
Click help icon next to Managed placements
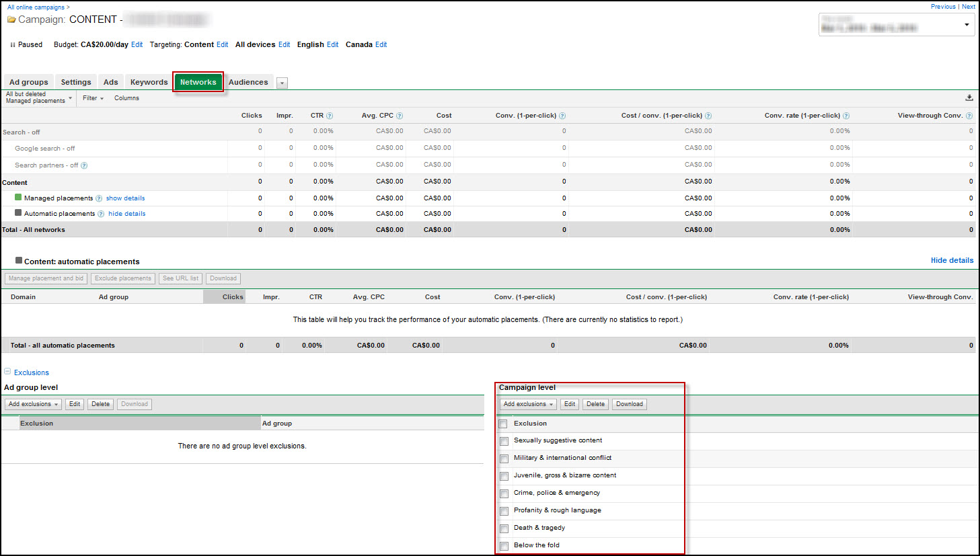pyautogui.click(x=99, y=198)
